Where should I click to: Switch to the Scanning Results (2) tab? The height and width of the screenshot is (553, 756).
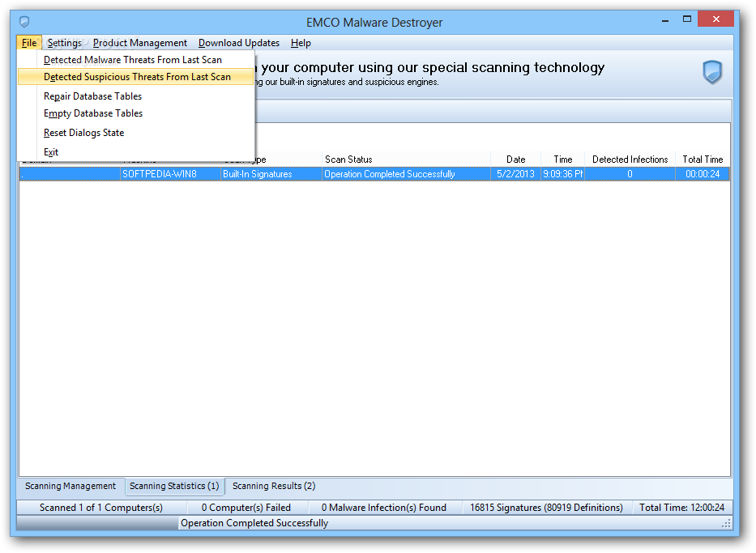click(274, 486)
